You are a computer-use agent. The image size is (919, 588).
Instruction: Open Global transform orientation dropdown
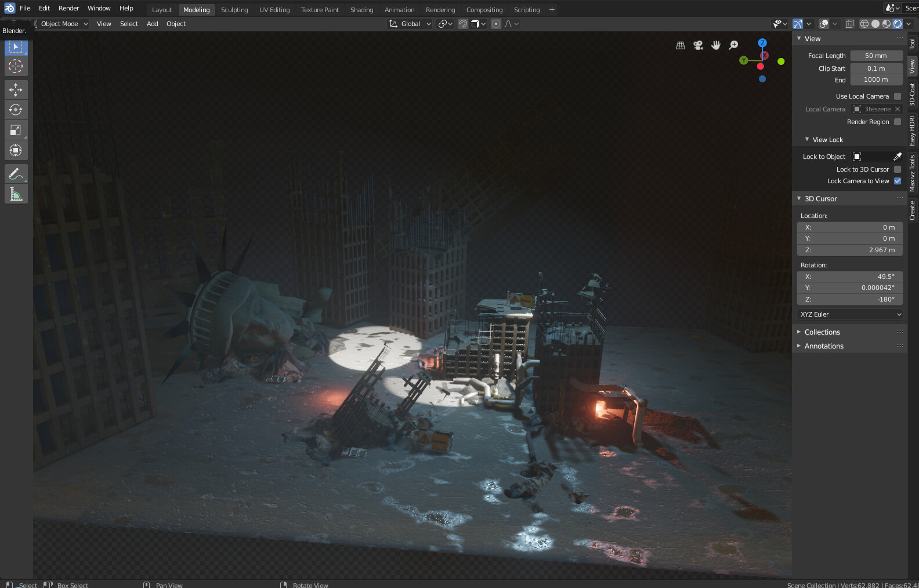pyautogui.click(x=410, y=24)
